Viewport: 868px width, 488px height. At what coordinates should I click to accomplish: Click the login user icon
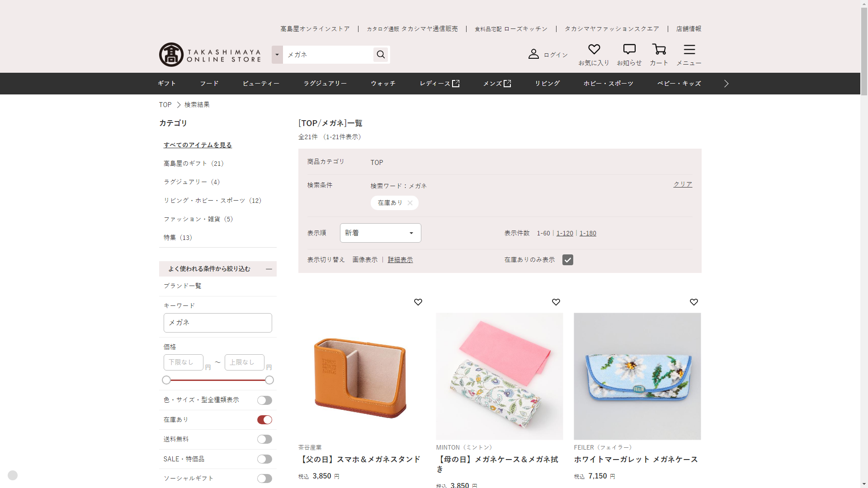(x=533, y=54)
